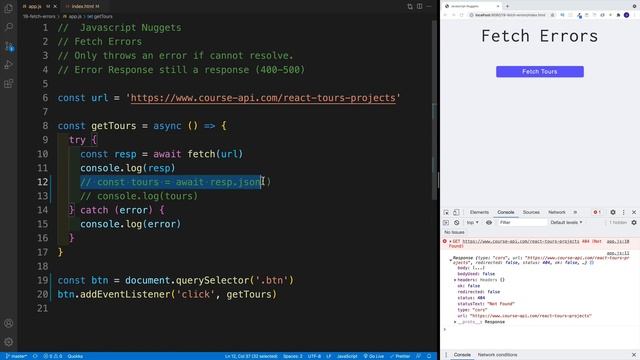Click the split editor icon

click(420, 6)
